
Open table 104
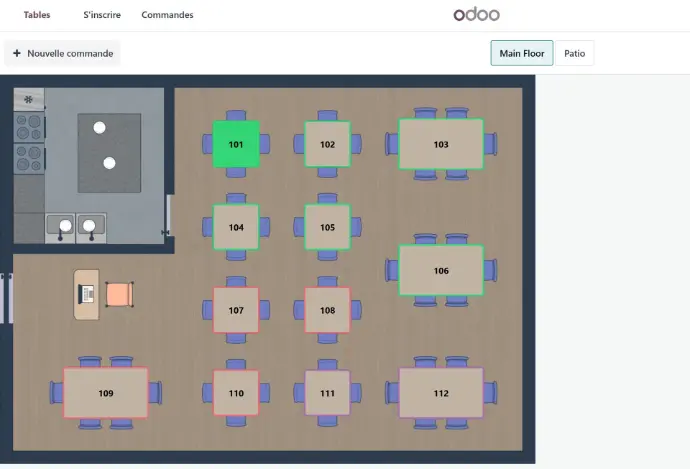pyautogui.click(x=236, y=227)
